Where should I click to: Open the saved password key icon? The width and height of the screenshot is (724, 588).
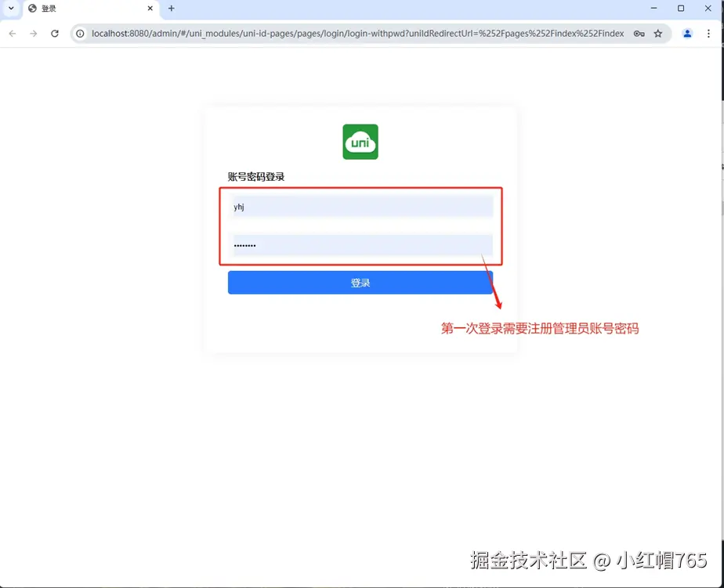tap(639, 33)
